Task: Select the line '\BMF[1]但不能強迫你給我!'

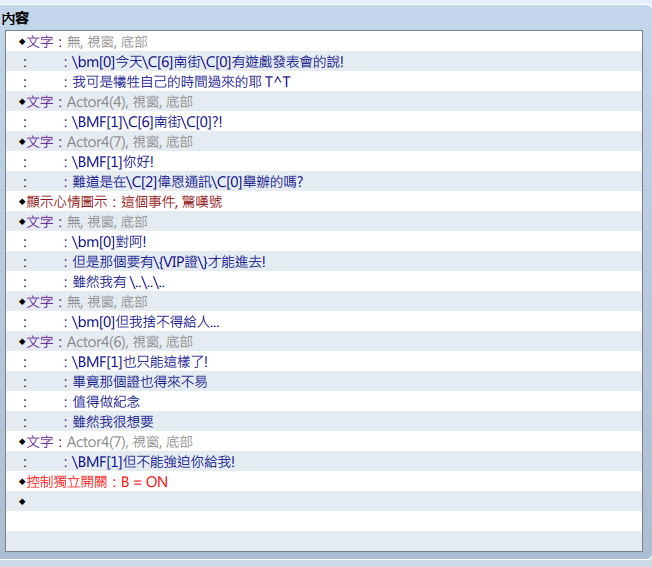Action: (324, 461)
